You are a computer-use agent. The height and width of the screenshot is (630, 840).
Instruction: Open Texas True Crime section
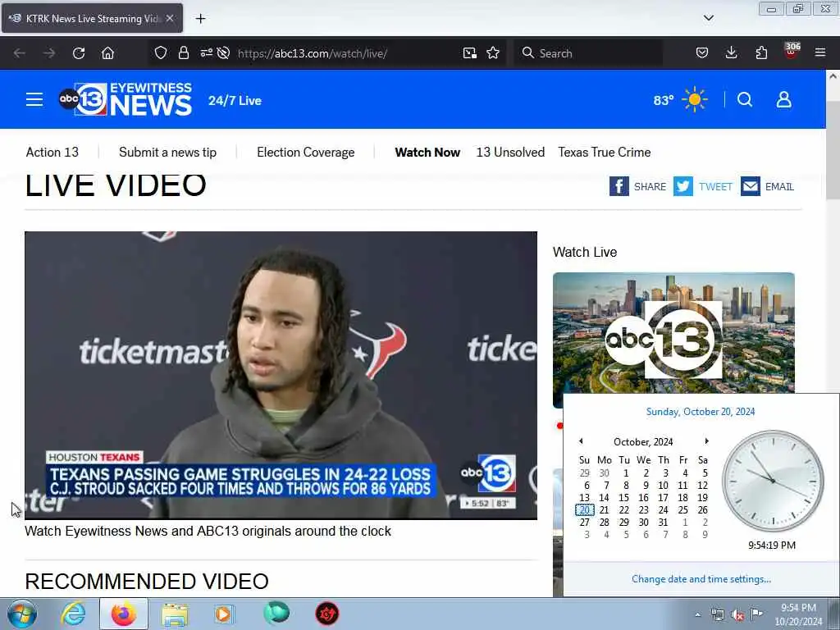[x=605, y=152]
